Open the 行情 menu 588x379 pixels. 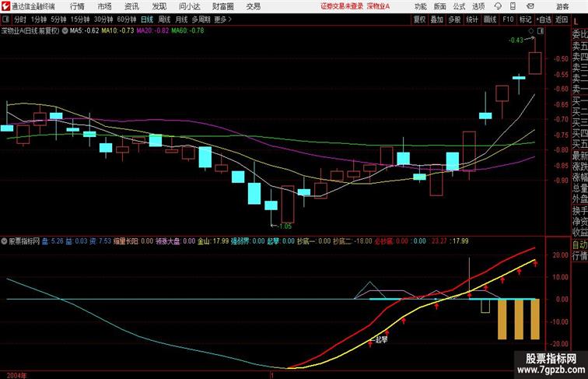[x=77, y=6]
